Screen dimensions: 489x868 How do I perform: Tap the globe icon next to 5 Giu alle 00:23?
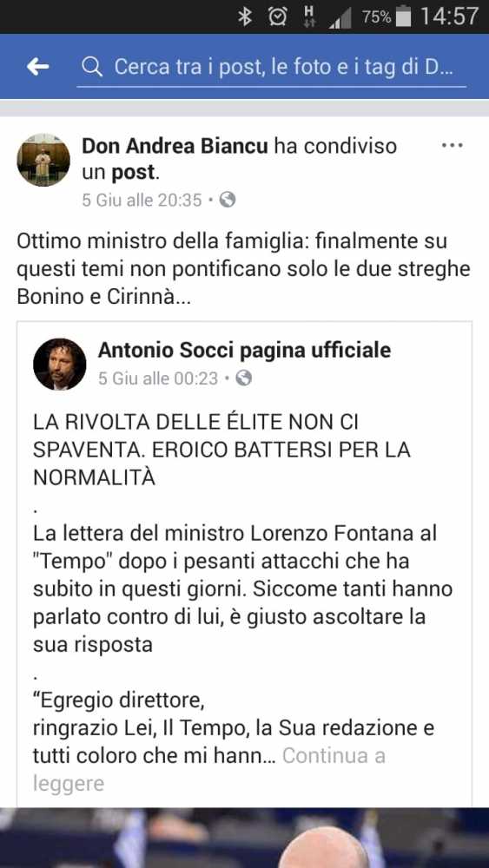coord(244,378)
